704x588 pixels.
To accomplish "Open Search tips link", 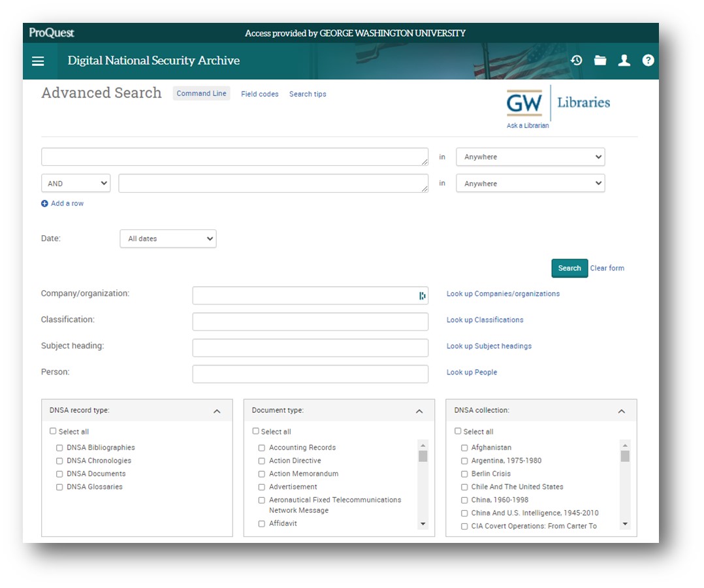I will (308, 94).
